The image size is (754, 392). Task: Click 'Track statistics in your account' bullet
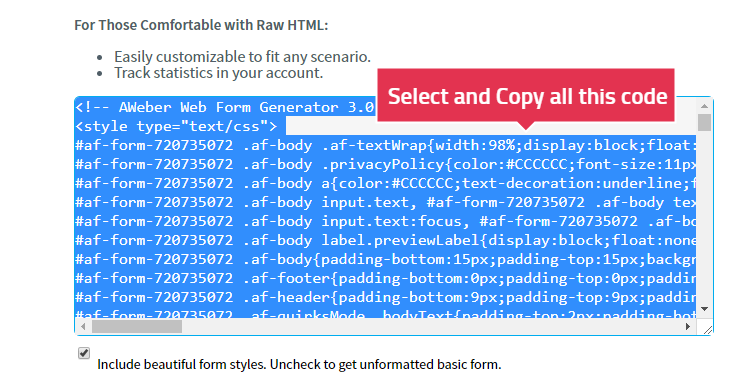(x=219, y=73)
